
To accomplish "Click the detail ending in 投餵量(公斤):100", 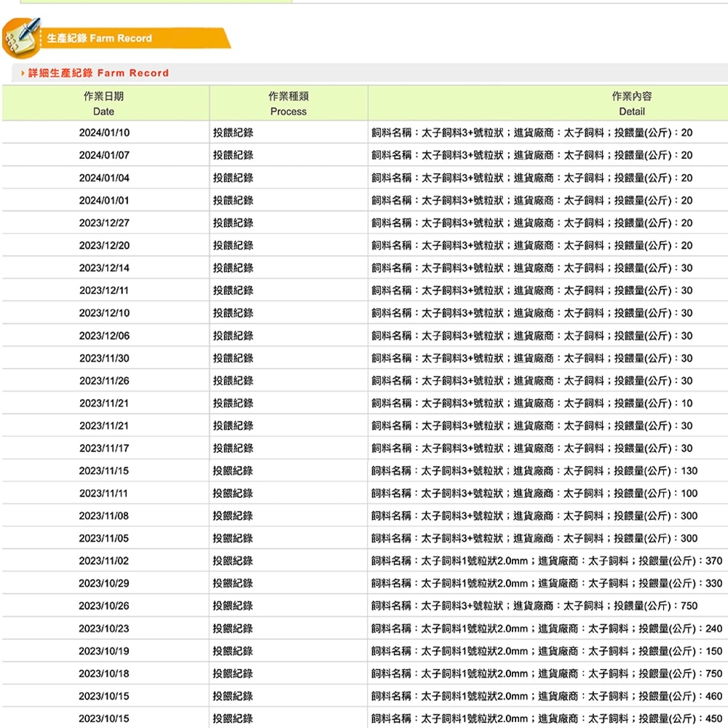I will [534, 494].
